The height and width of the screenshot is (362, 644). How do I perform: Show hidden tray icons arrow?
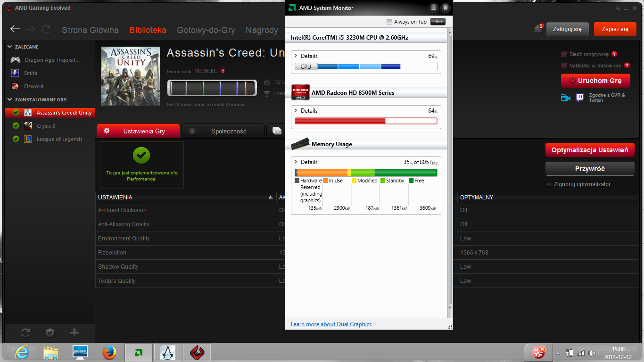coord(558,353)
